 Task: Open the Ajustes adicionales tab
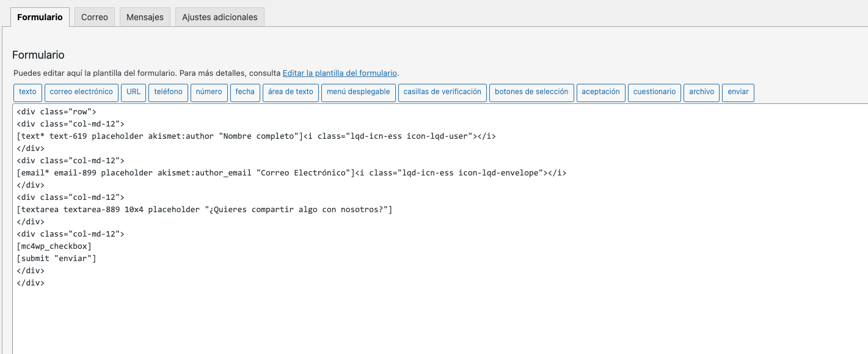(x=220, y=17)
